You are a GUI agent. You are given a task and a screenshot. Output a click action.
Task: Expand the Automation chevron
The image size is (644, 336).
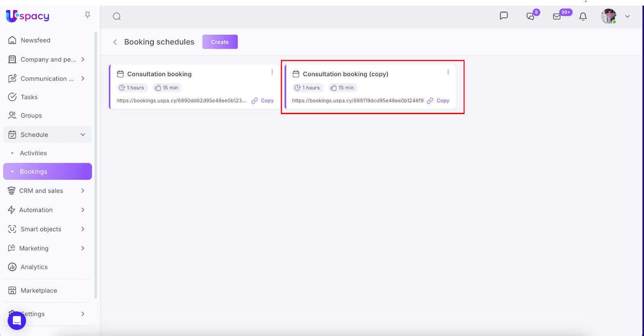coord(83,210)
